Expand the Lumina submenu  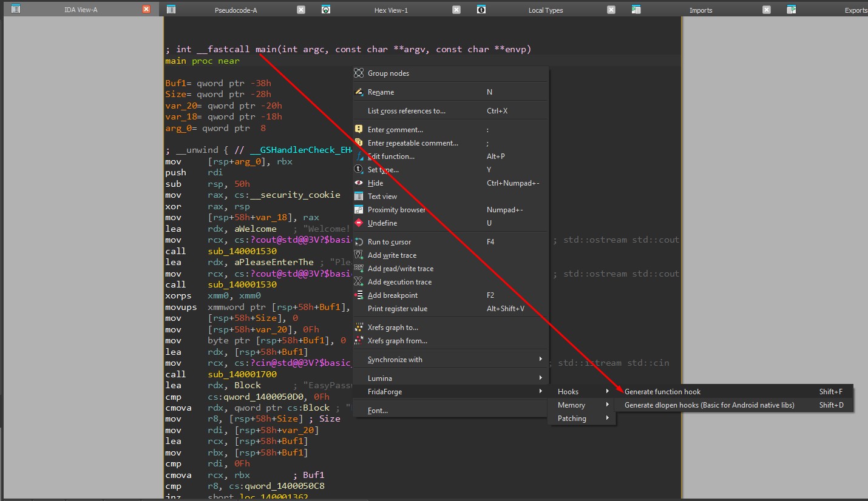451,378
